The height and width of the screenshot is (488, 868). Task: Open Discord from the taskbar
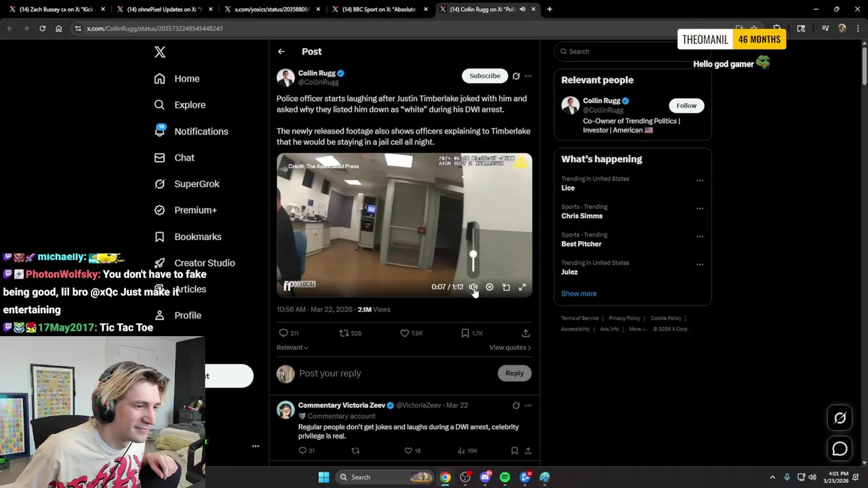tap(485, 477)
